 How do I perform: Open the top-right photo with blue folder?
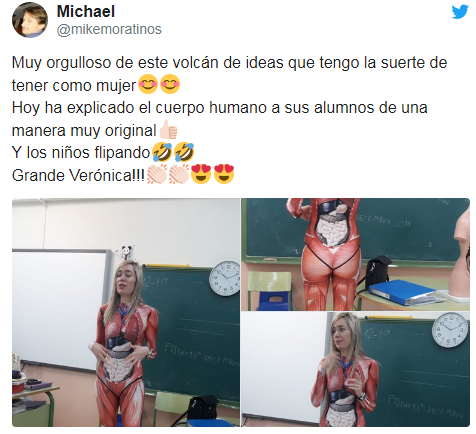tap(356, 254)
